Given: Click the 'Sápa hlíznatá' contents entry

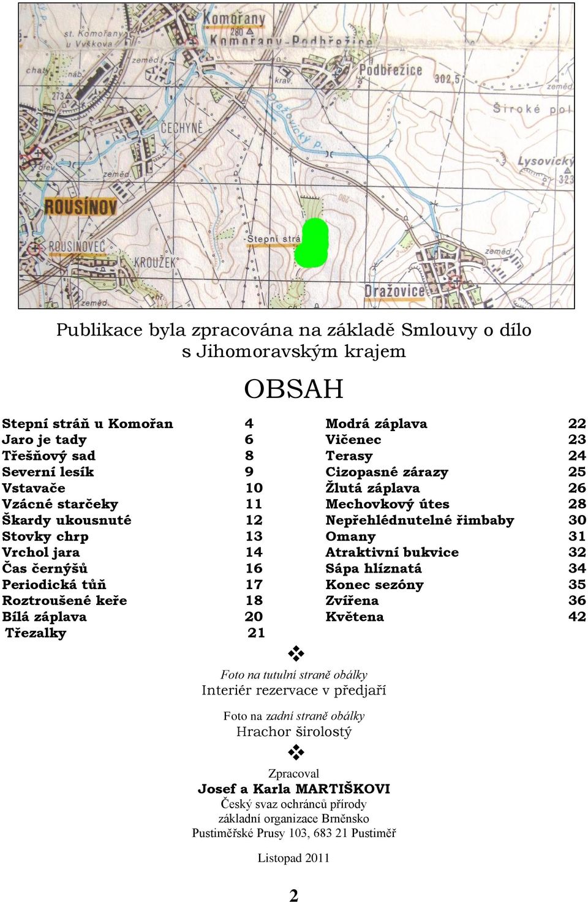Looking at the screenshot, I should [x=374, y=568].
